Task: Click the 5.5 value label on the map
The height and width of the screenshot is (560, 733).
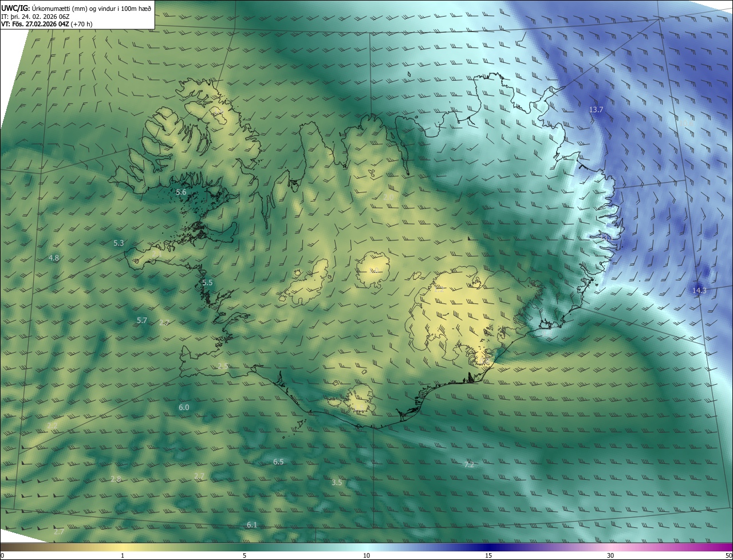Action: (207, 282)
